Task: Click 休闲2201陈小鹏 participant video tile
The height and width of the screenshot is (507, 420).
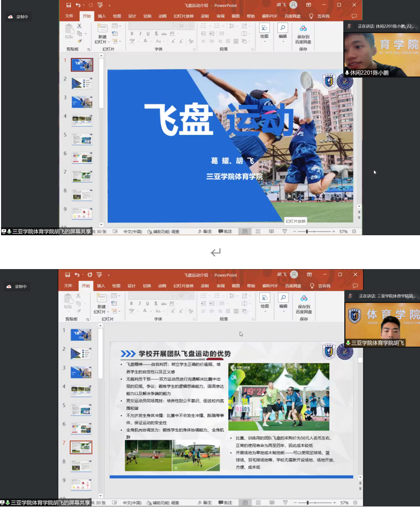Action: pyautogui.click(x=381, y=54)
